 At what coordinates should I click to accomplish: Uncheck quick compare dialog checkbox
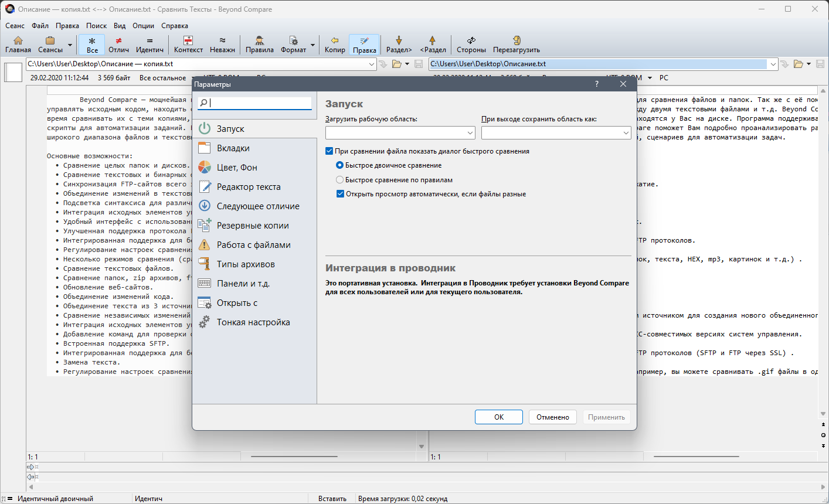(x=329, y=151)
